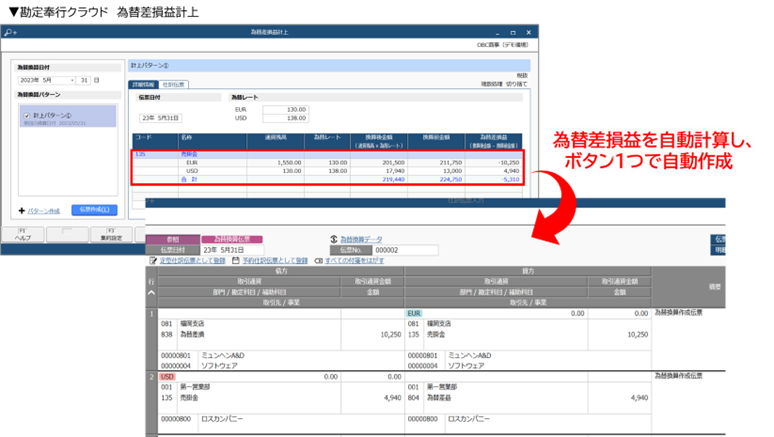
Task: Click the 伝票No. field showing 000002
Action: click(x=406, y=250)
